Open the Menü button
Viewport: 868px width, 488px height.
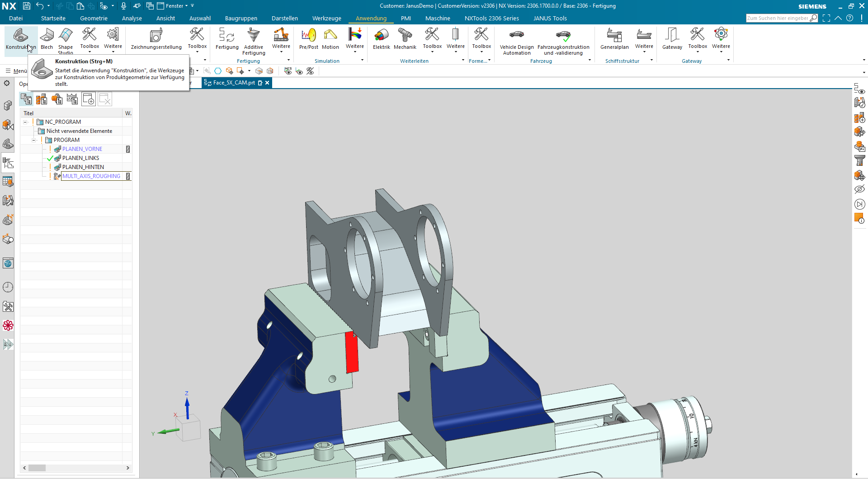pyautogui.click(x=16, y=71)
